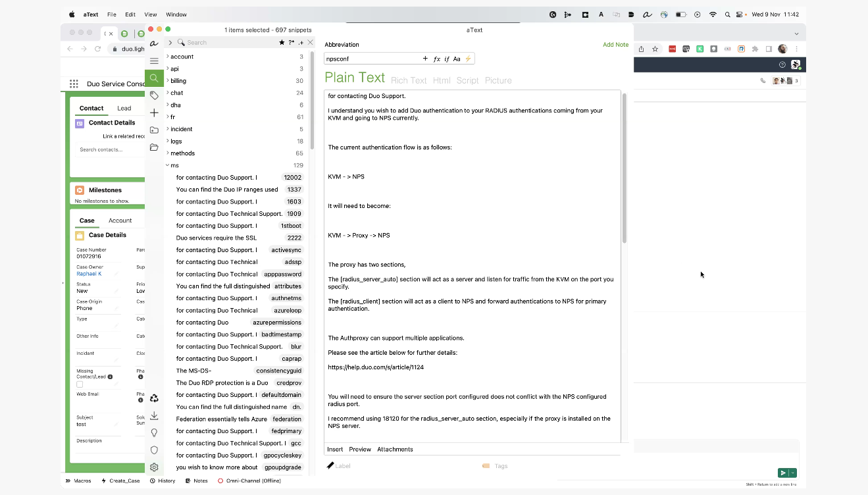This screenshot has height=495, width=868.
Task: Click the download import icon in sidebar
Action: (154, 415)
